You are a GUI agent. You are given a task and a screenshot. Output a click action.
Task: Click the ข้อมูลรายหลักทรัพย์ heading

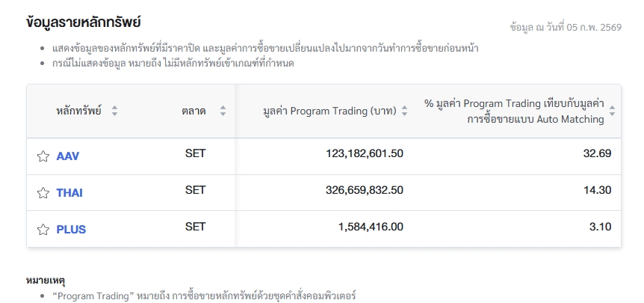tap(83, 22)
